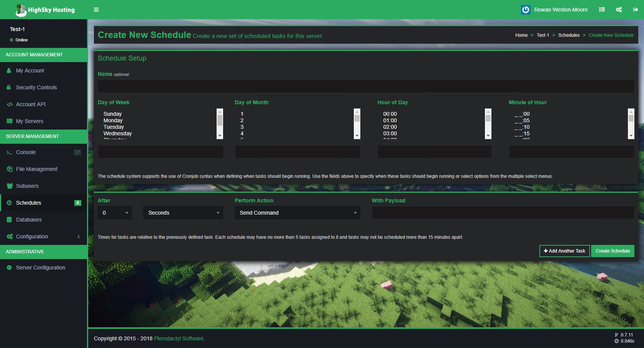Click the Add Another Task button

564,251
